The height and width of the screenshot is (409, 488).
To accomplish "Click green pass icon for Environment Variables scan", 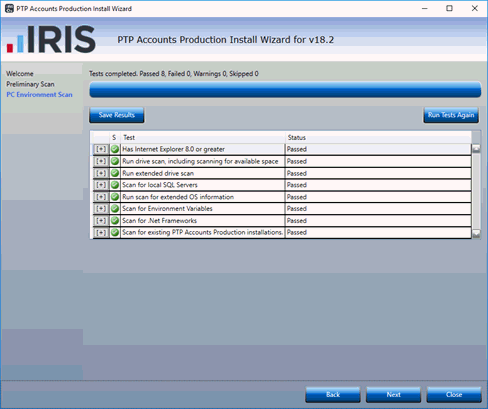I will [x=115, y=208].
